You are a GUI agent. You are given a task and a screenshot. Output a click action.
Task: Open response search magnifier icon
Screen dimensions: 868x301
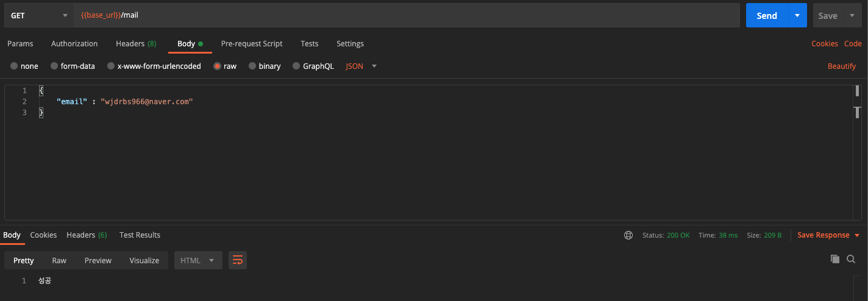coord(851,259)
